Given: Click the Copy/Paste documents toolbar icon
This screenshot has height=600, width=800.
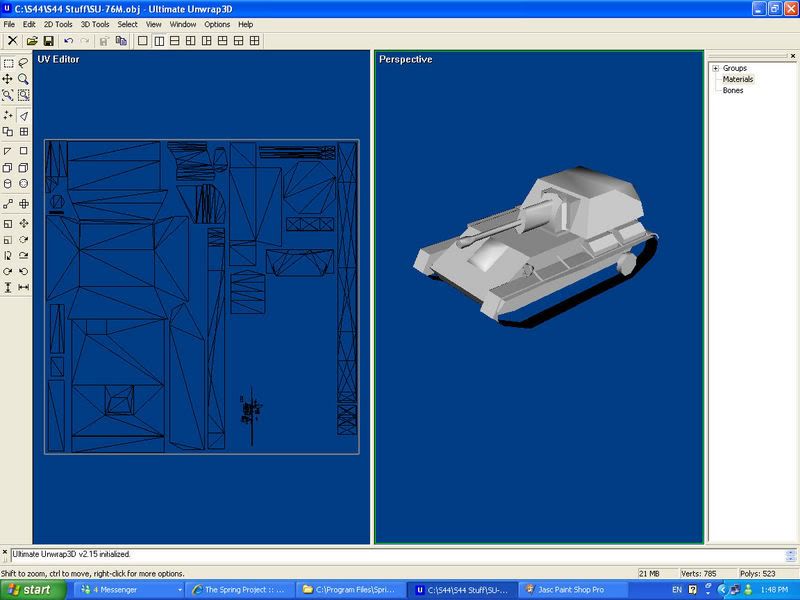Looking at the screenshot, I should click(x=121, y=41).
